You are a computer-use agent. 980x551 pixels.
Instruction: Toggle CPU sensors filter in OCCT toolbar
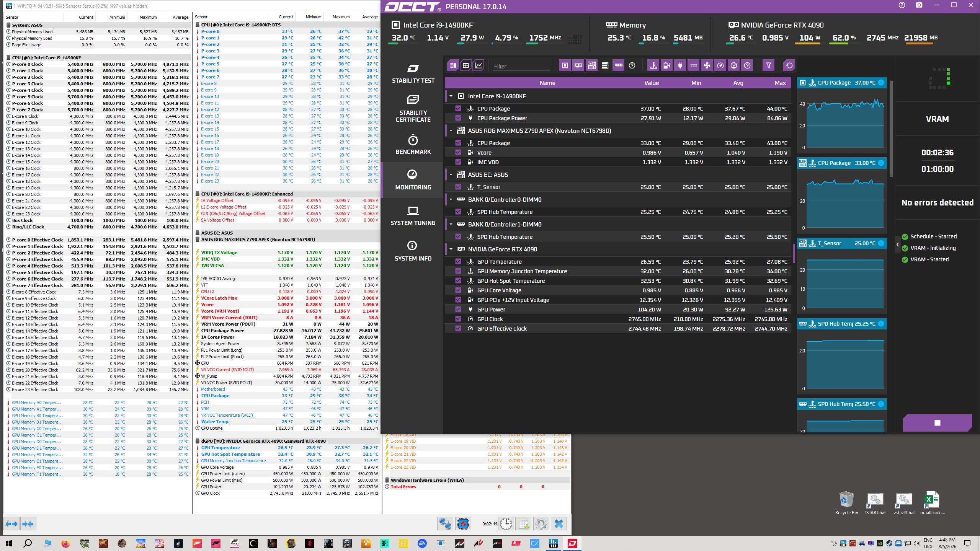[x=565, y=65]
